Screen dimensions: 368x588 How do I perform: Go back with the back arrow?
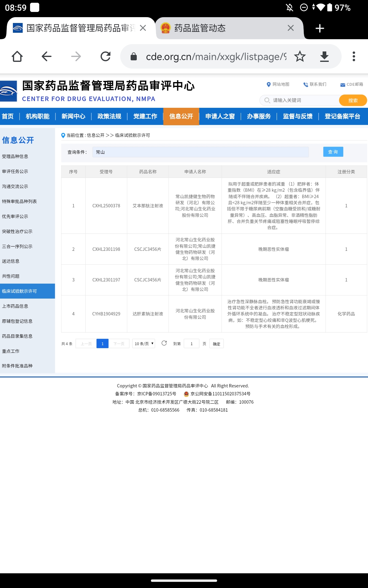[x=47, y=56]
